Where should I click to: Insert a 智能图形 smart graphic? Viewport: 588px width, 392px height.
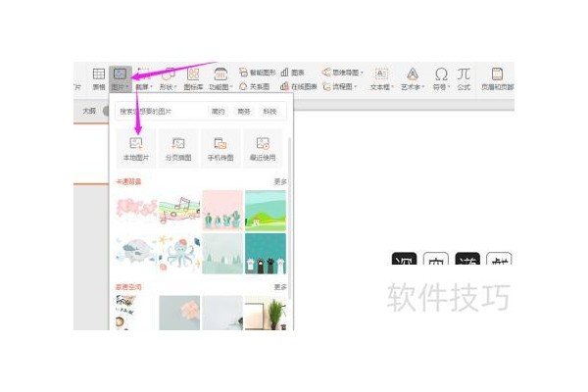[x=257, y=73]
